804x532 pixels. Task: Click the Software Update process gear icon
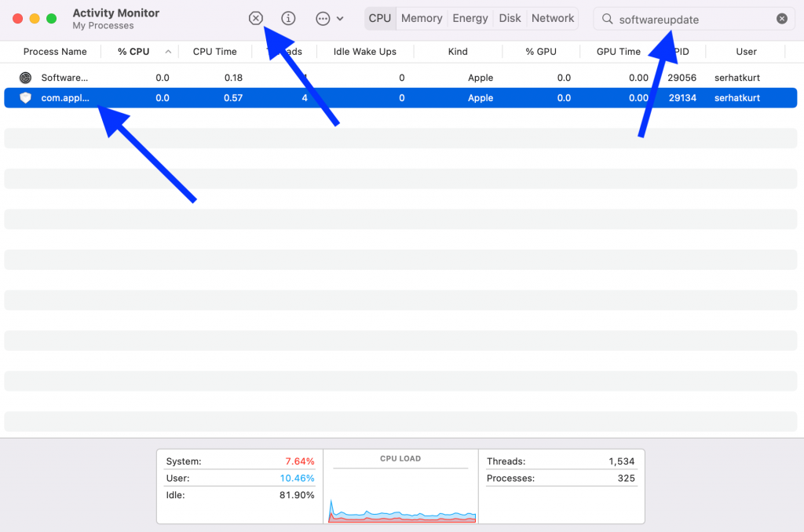pos(25,78)
